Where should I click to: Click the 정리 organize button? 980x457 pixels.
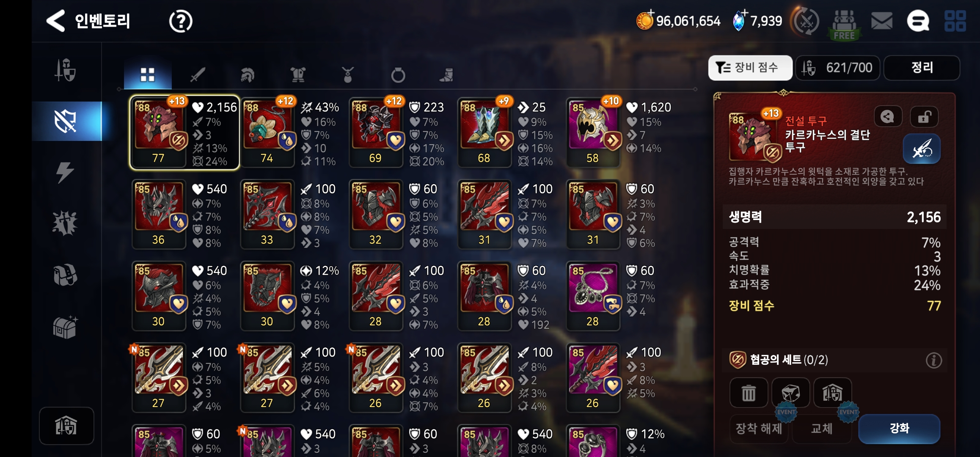tap(922, 68)
